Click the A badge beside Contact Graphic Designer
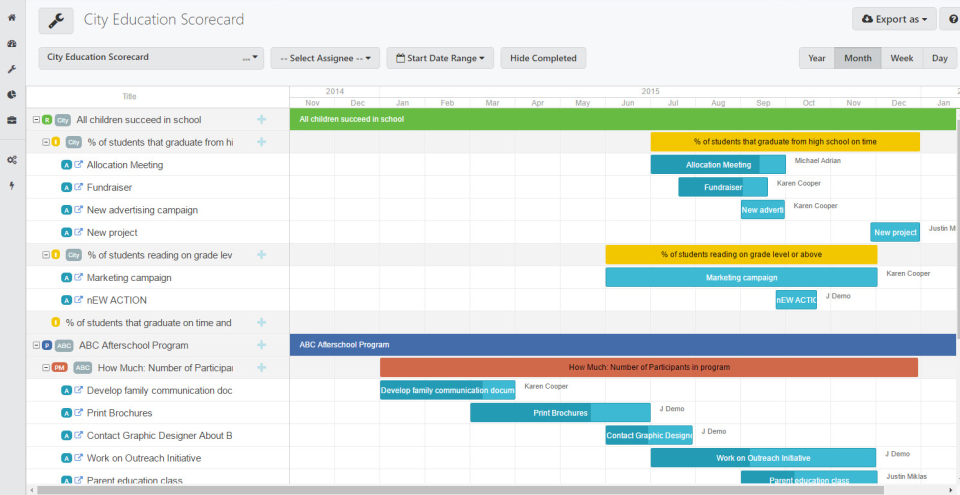960x495 pixels. click(x=67, y=436)
